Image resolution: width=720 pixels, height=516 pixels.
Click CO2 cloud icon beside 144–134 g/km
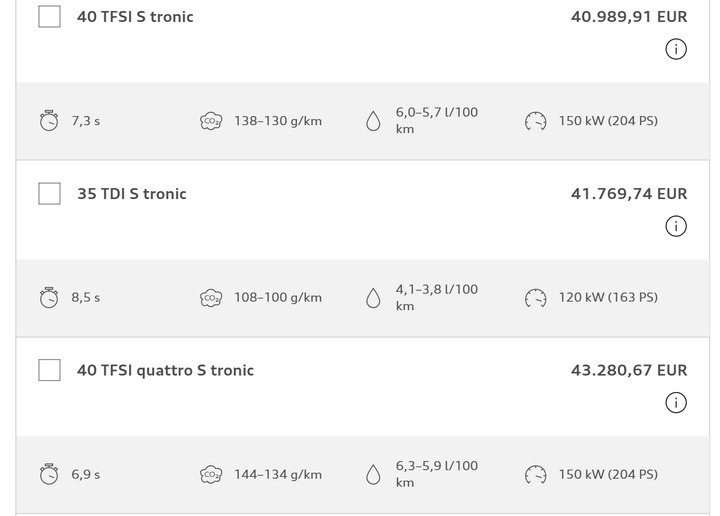[x=211, y=475]
